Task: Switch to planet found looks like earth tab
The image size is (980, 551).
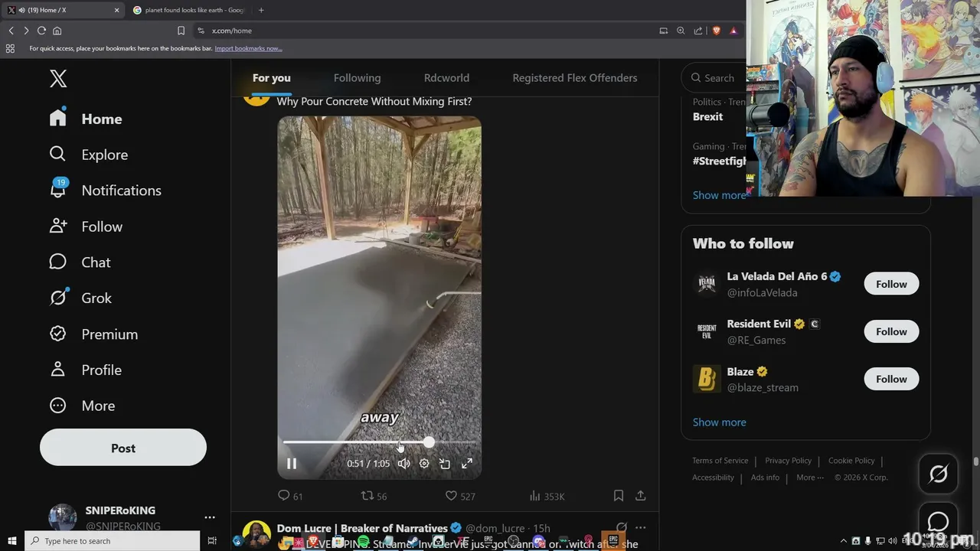Action: (188, 10)
